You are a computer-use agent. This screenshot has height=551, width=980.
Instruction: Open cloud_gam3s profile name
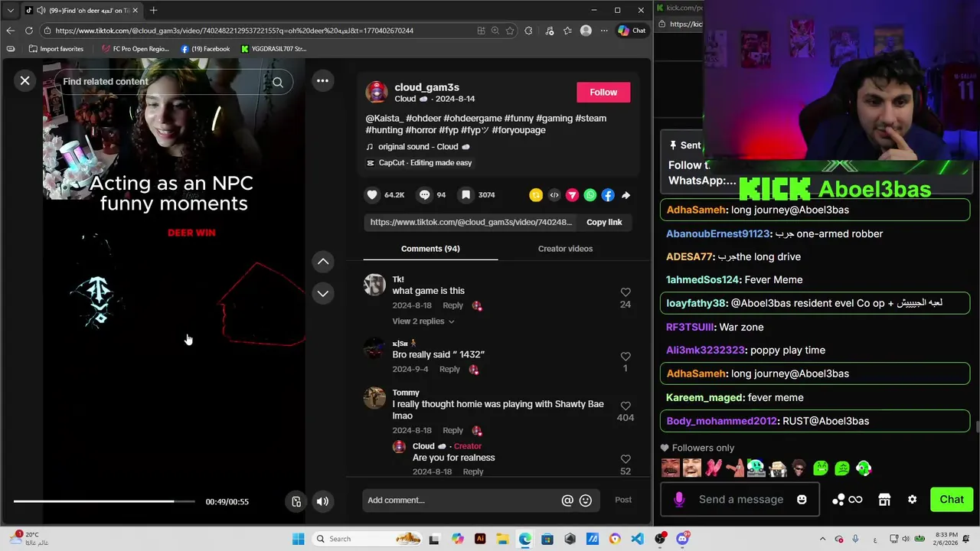tap(426, 87)
